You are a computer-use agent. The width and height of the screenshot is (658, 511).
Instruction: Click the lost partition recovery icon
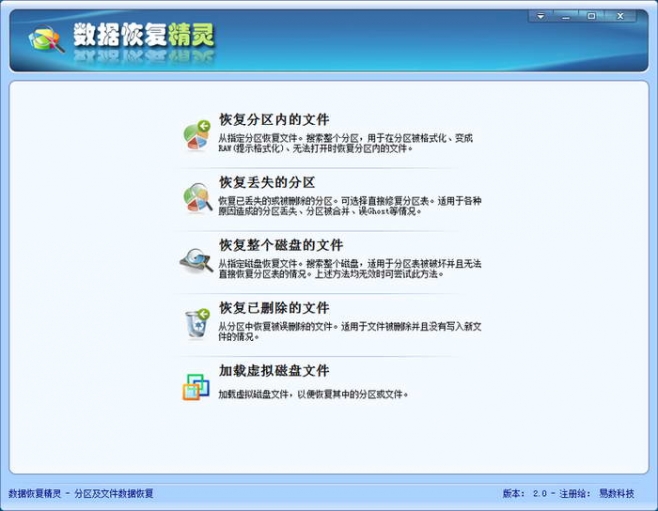pos(196,197)
